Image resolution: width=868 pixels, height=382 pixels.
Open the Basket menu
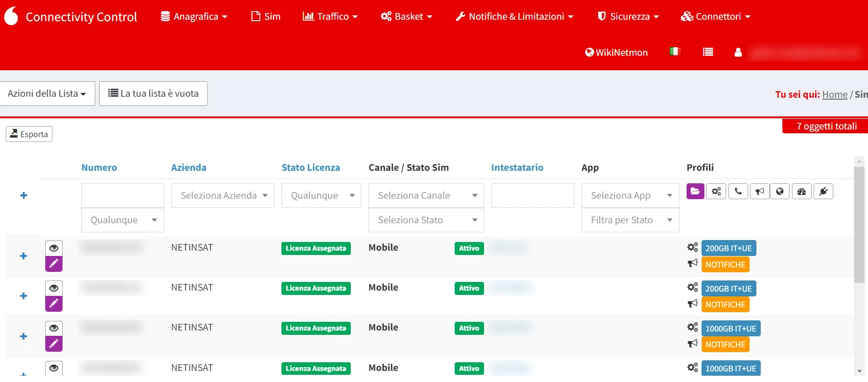407,16
